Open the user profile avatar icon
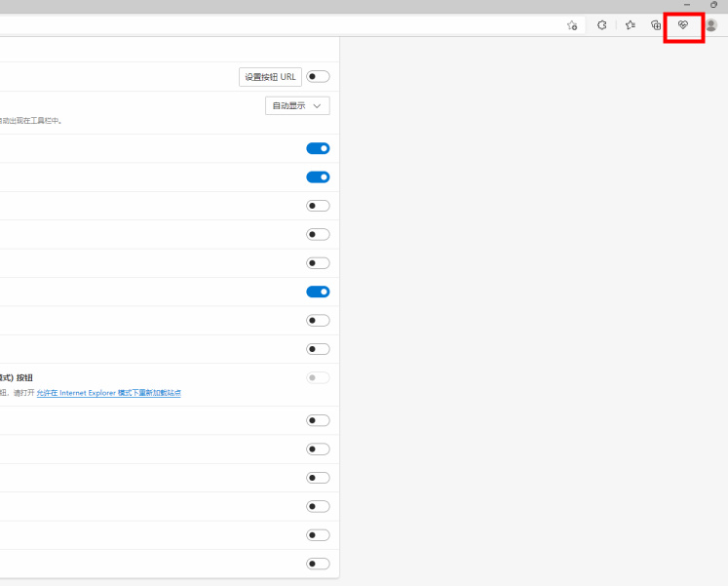Screen dimensions: 728x586 pos(710,25)
